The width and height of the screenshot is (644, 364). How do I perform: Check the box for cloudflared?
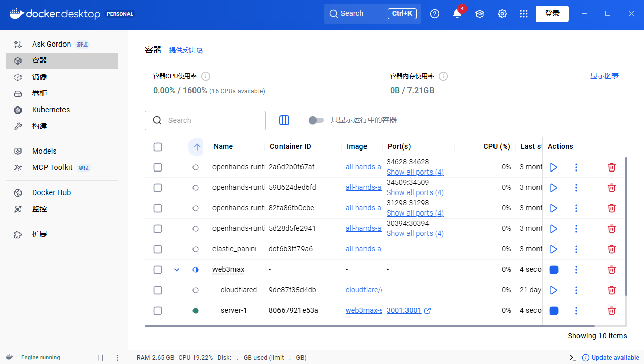coord(158,290)
